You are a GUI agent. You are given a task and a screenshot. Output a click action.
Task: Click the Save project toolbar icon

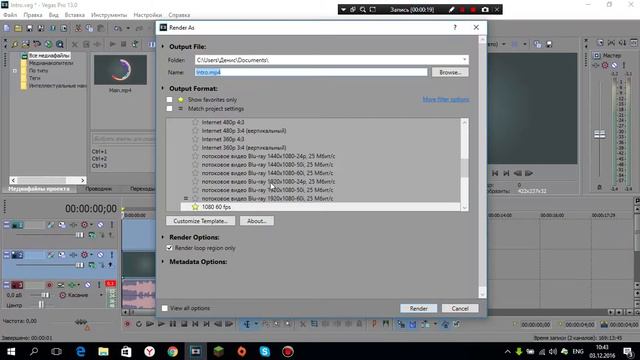coord(29,28)
